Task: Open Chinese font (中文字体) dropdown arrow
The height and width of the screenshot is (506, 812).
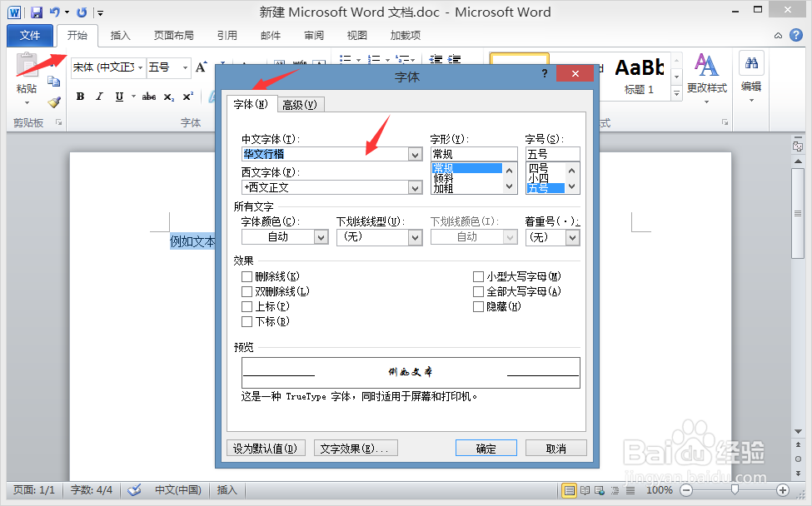Action: click(x=415, y=154)
